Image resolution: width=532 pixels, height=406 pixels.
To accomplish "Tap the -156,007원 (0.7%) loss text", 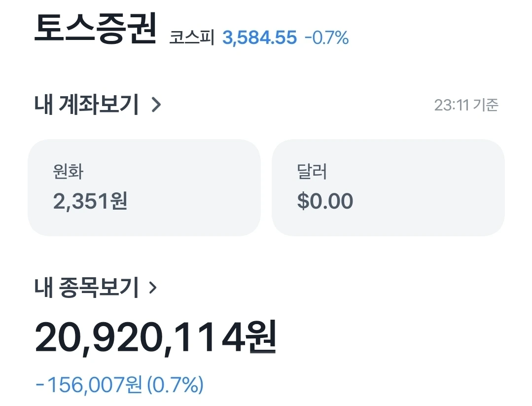I will (x=119, y=385).
